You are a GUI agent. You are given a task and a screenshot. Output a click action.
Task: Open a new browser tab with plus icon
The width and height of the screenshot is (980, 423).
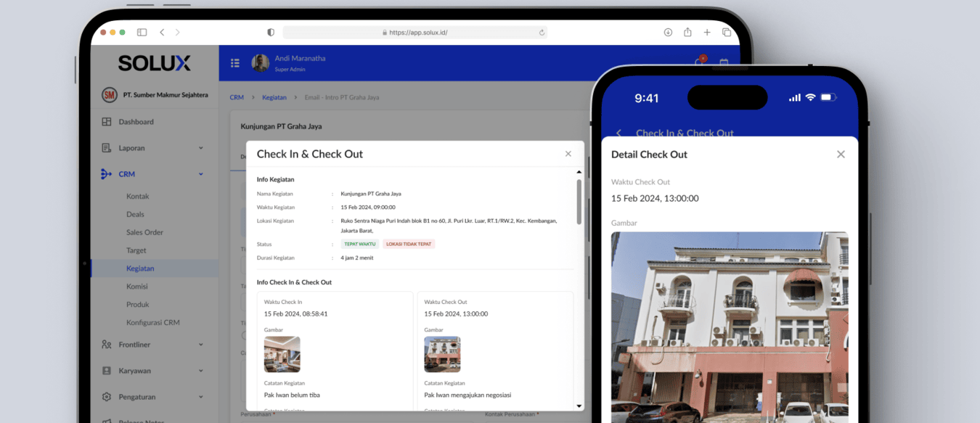[707, 33]
